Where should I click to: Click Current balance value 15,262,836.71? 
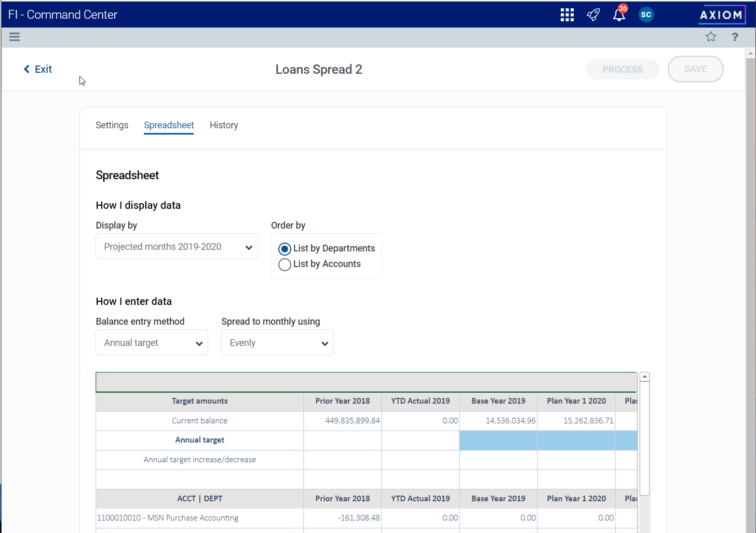click(x=588, y=421)
